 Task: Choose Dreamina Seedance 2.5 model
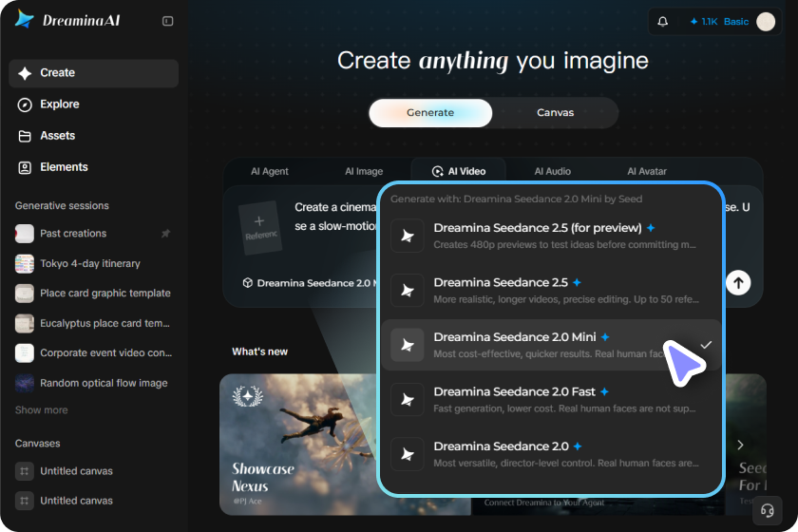(x=551, y=290)
